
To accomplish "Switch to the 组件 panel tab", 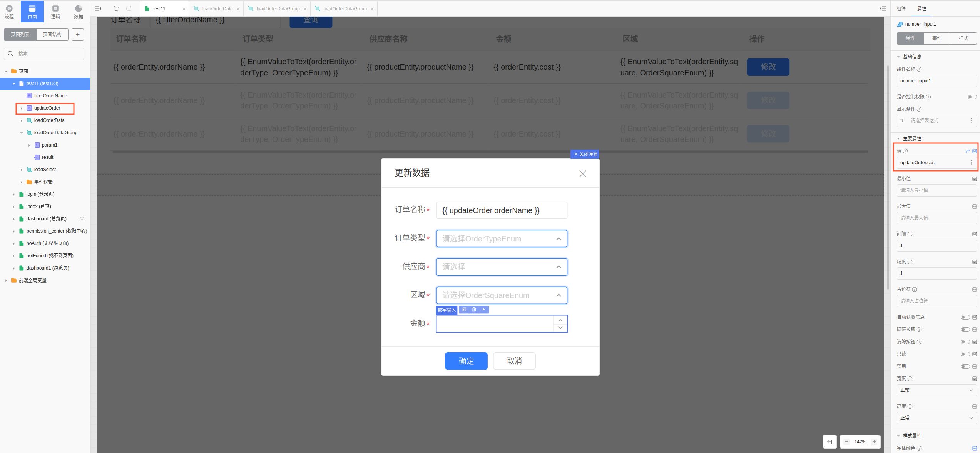I will coord(901,8).
